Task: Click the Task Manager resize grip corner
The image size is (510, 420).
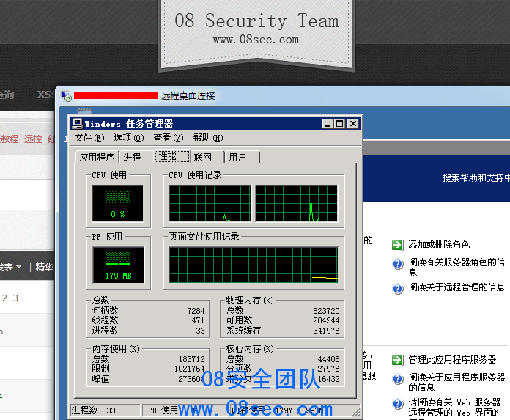Action: pos(356,413)
